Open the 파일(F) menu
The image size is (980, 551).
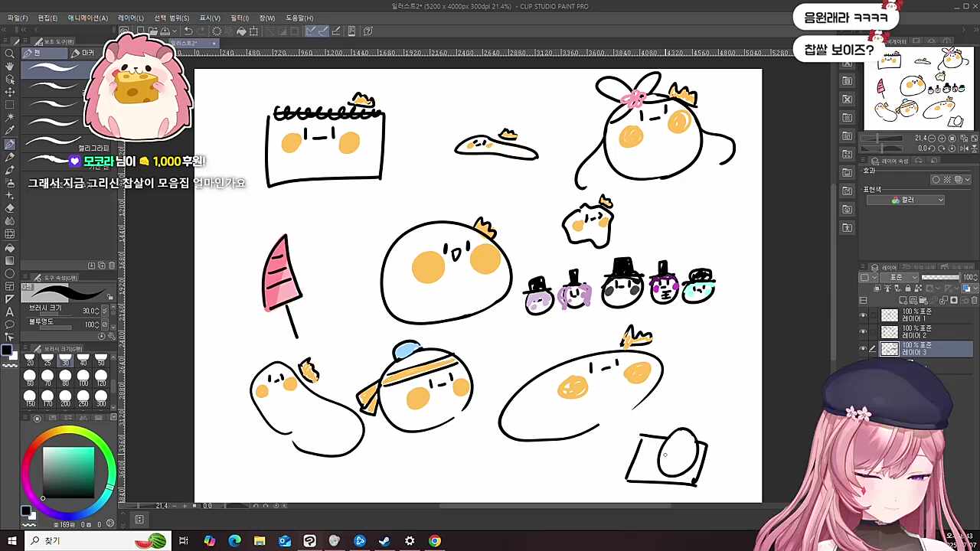(18, 18)
